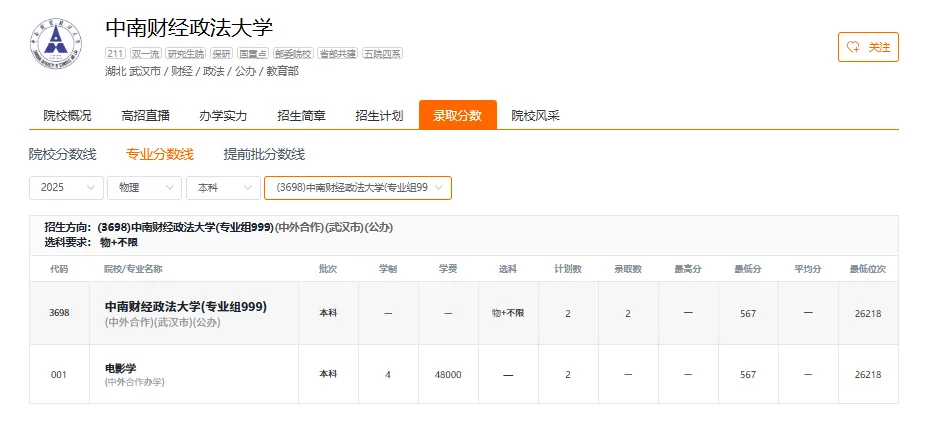Click 26218 rank in 电影学 row
This screenshot has height=423, width=927.
pos(868,374)
